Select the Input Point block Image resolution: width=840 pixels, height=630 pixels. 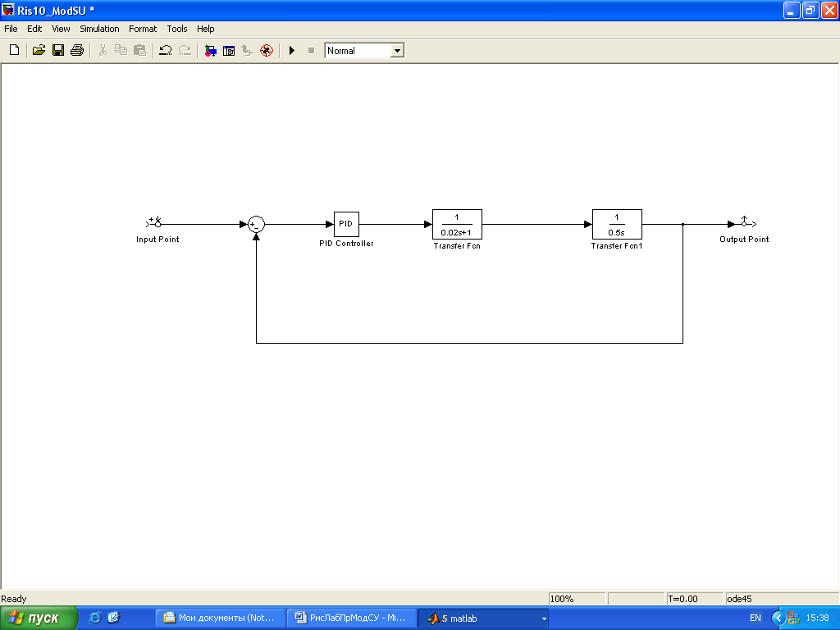(x=154, y=223)
